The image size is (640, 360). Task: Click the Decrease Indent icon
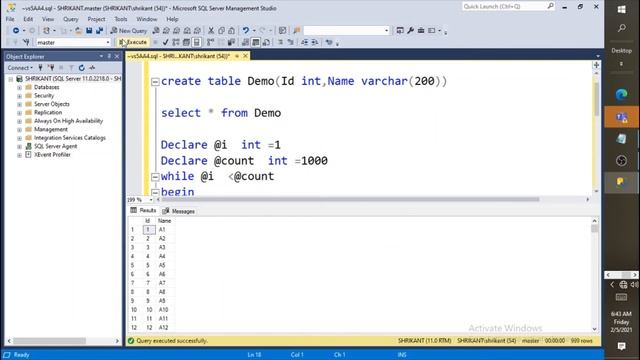pos(304,42)
